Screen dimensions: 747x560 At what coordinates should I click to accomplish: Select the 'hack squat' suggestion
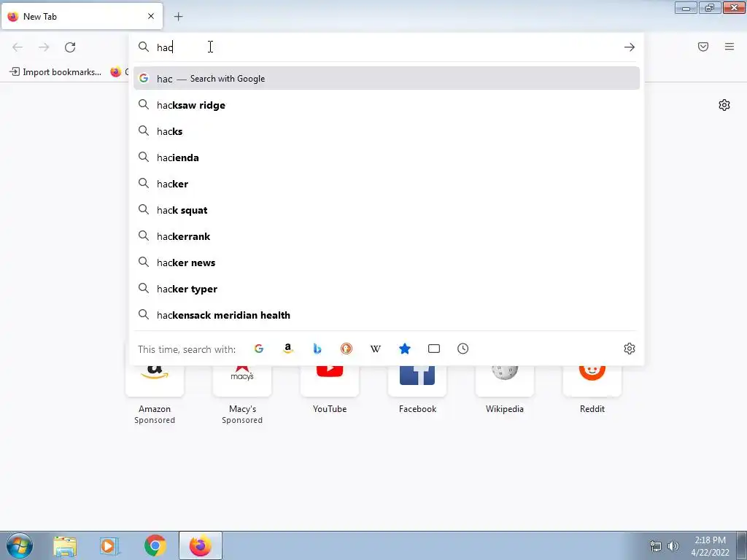coord(387,210)
